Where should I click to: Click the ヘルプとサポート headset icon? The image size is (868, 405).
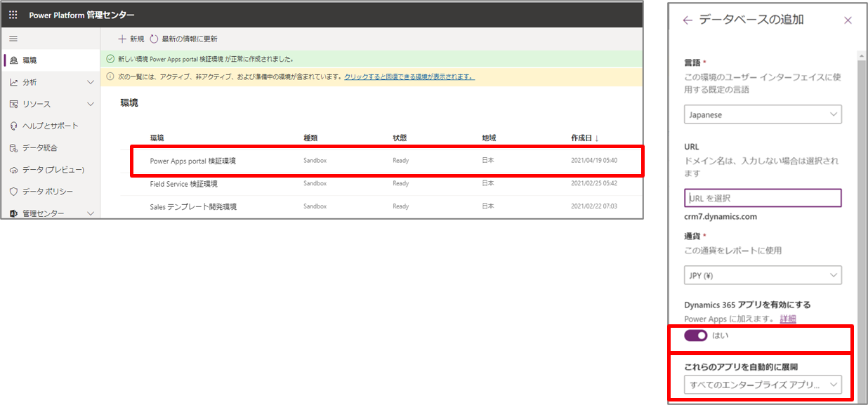click(x=13, y=126)
